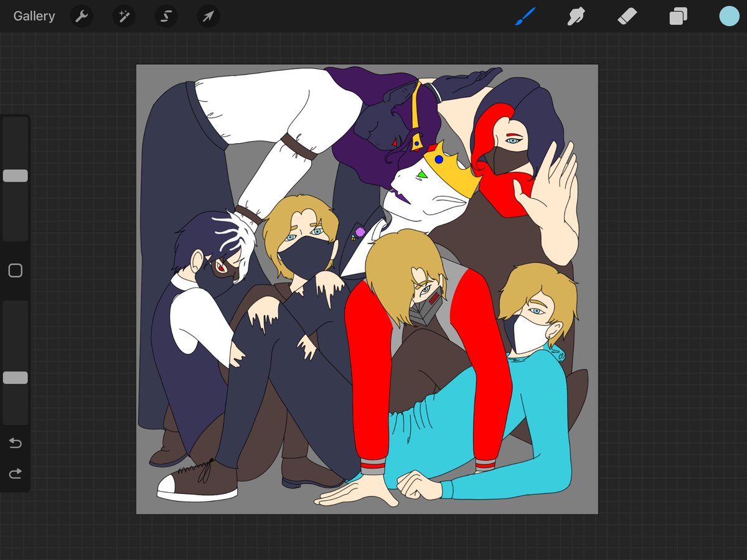
Task: Redo the action with the sidebar arrow
Action: point(15,474)
